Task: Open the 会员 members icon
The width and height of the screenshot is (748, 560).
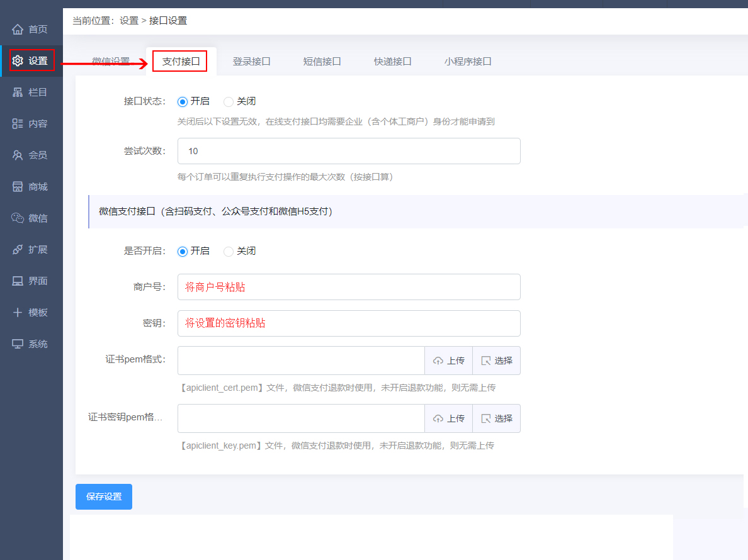Action: 18,155
